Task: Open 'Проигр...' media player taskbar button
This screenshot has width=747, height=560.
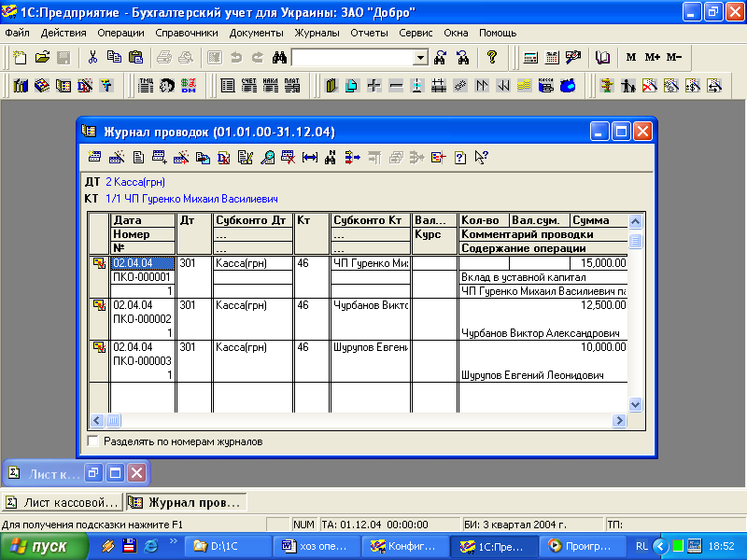Action: [x=584, y=546]
